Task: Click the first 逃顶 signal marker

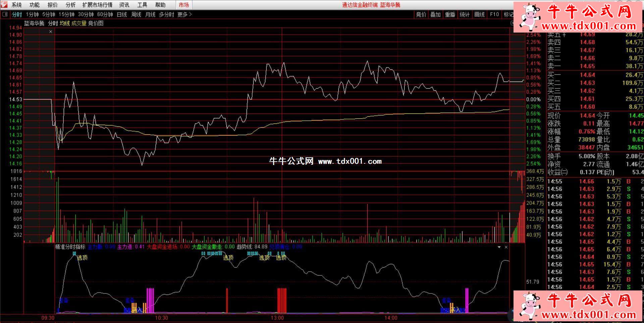Action: pyautogui.click(x=82, y=258)
